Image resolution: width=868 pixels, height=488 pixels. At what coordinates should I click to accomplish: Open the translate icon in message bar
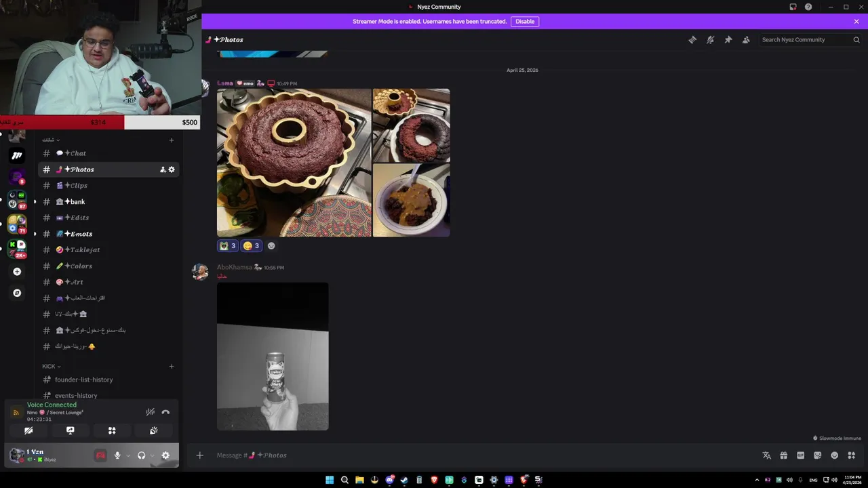point(766,455)
